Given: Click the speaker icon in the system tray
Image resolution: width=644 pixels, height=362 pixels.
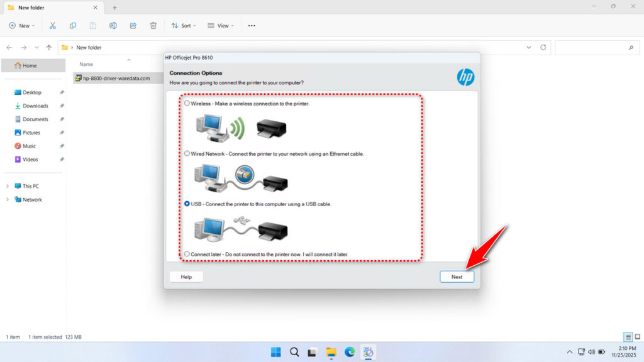Looking at the screenshot, I should (x=591, y=352).
